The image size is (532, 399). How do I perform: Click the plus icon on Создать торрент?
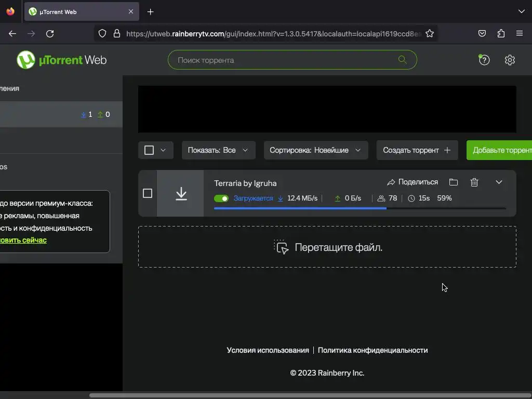coord(447,150)
